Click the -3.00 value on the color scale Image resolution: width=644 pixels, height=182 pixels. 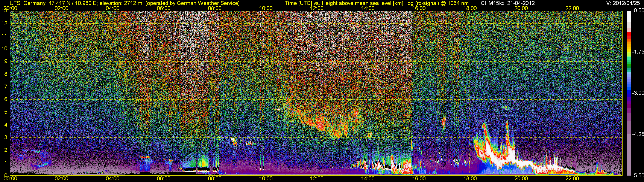638,93
